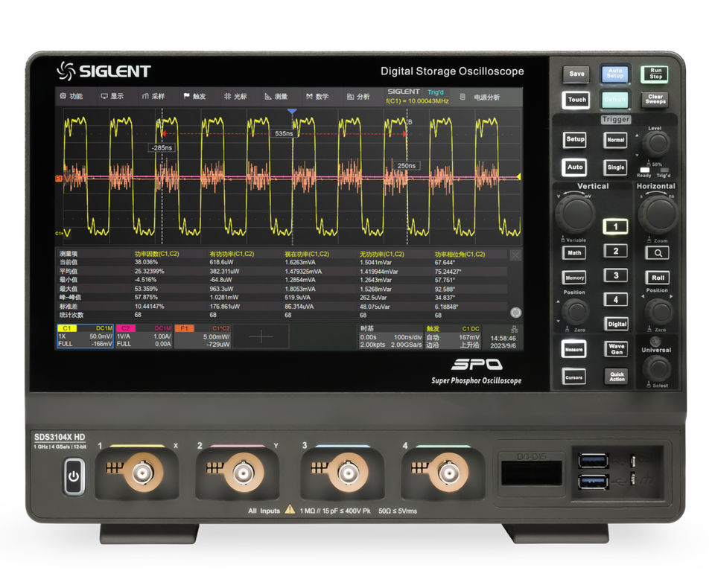Click channel 3 BNC input connector
This screenshot has width=715, height=588.
[x=348, y=473]
